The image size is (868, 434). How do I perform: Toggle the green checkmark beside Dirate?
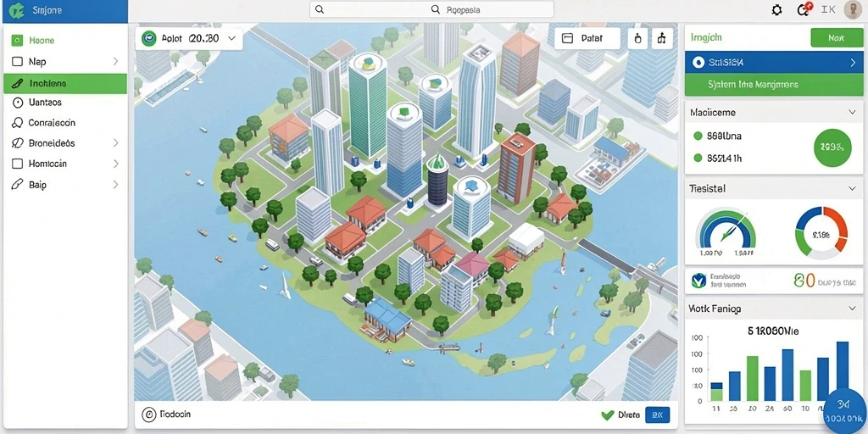[x=608, y=415]
